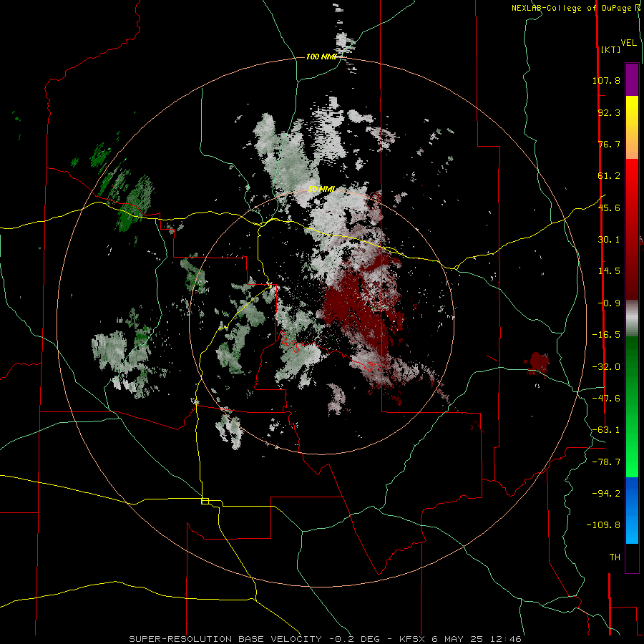Select the 45.6 scale value
This screenshot has width=644, height=644.
[x=609, y=208]
